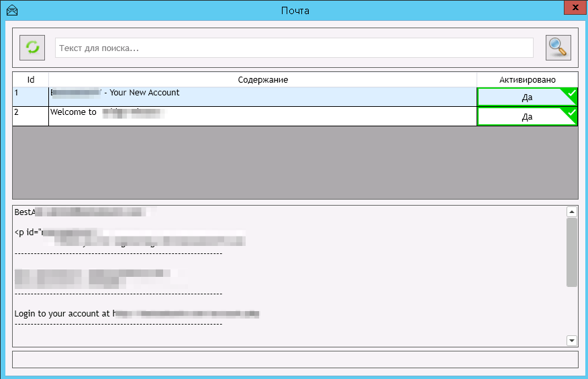Focus the 'Текст для поиска...' search field
Screen dimensions: 588x379
(x=294, y=48)
